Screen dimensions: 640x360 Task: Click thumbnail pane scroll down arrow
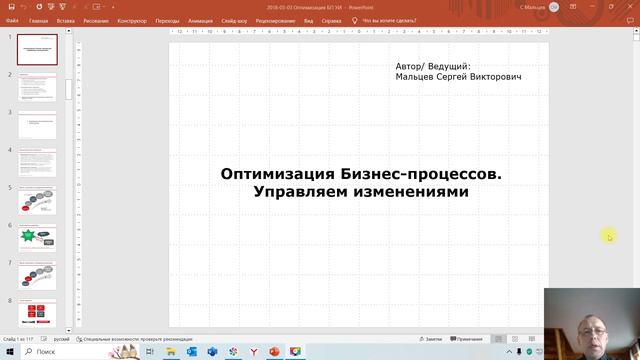pyautogui.click(x=69, y=331)
